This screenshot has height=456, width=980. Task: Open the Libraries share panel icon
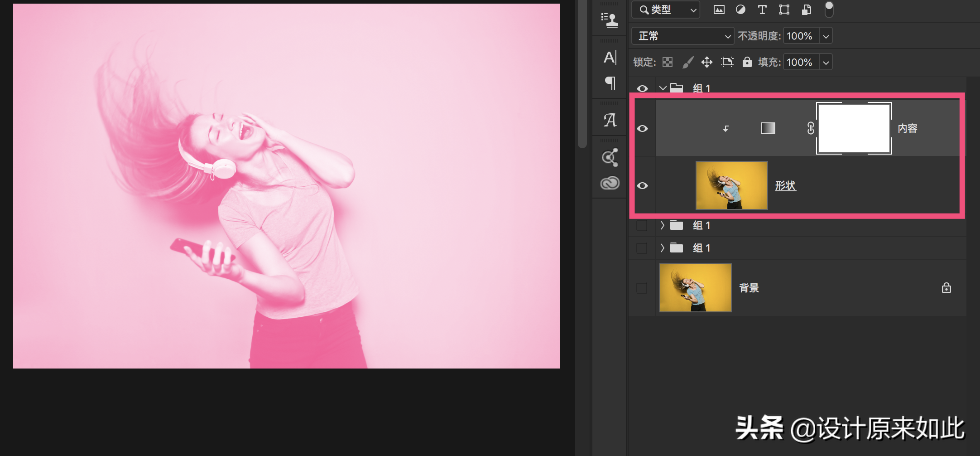(610, 157)
